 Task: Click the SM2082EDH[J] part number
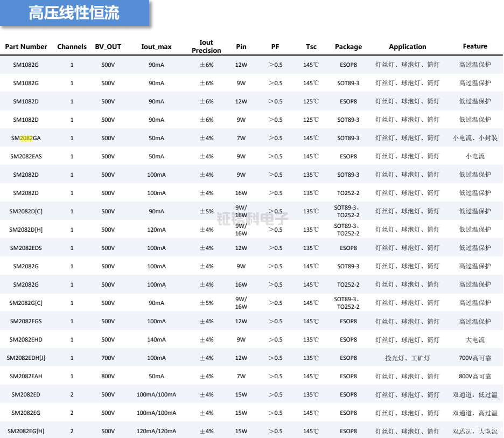point(26,358)
